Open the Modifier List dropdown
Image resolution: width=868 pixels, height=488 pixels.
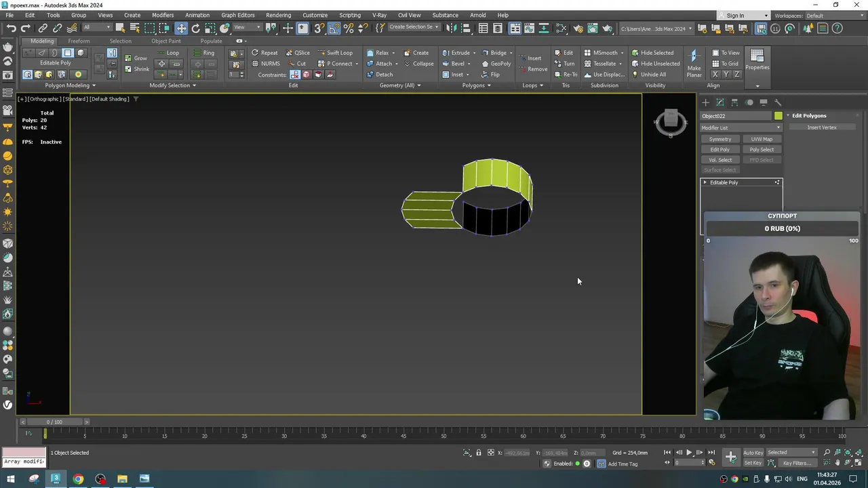(741, 127)
